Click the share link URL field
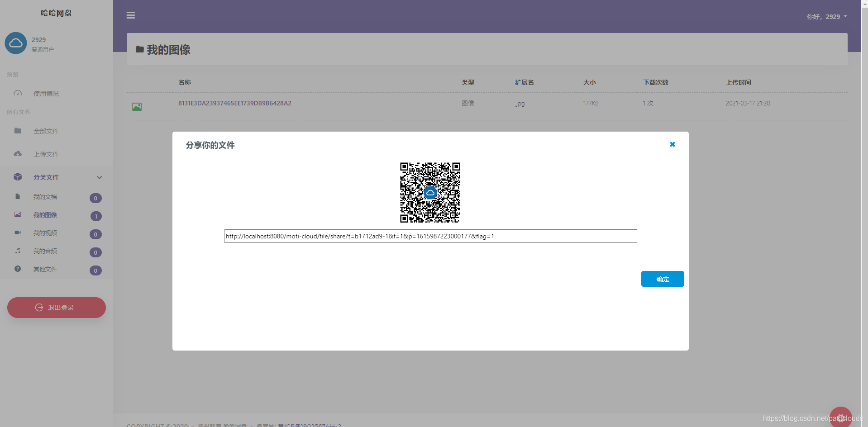The height and width of the screenshot is (427, 868). tap(430, 236)
